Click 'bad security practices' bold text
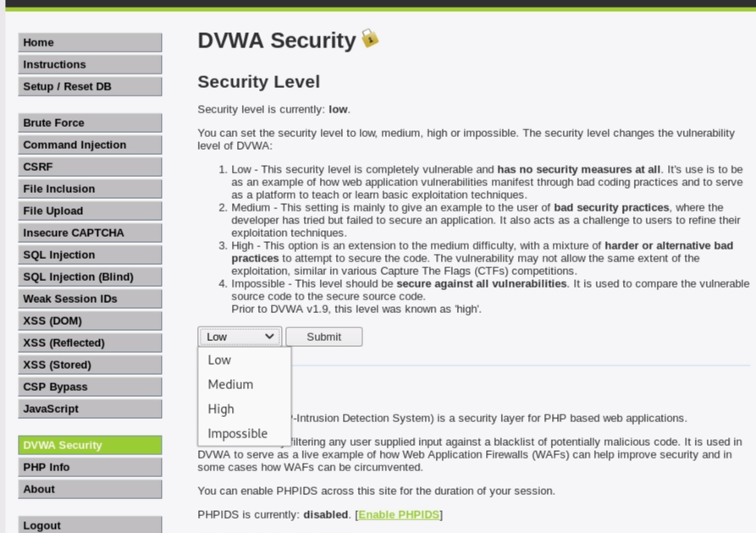756x533 pixels. [611, 208]
